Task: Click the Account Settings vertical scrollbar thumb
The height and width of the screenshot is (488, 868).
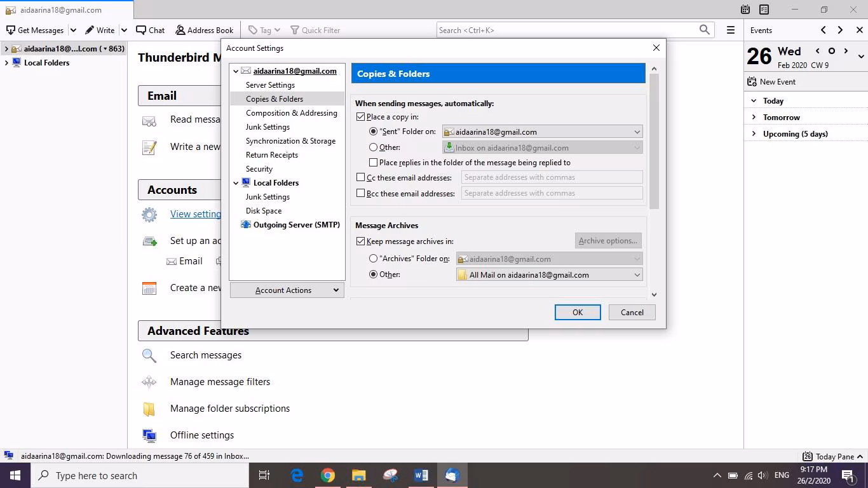Action: tap(654, 141)
